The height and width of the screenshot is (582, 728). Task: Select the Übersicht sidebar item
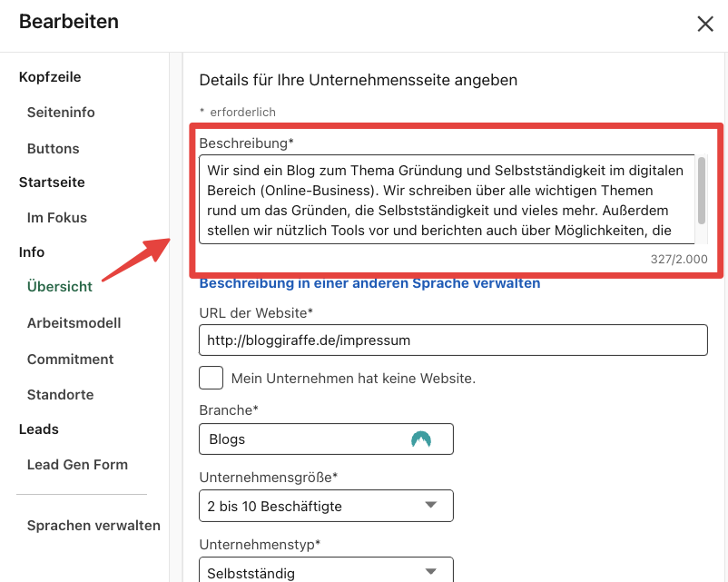pos(60,287)
